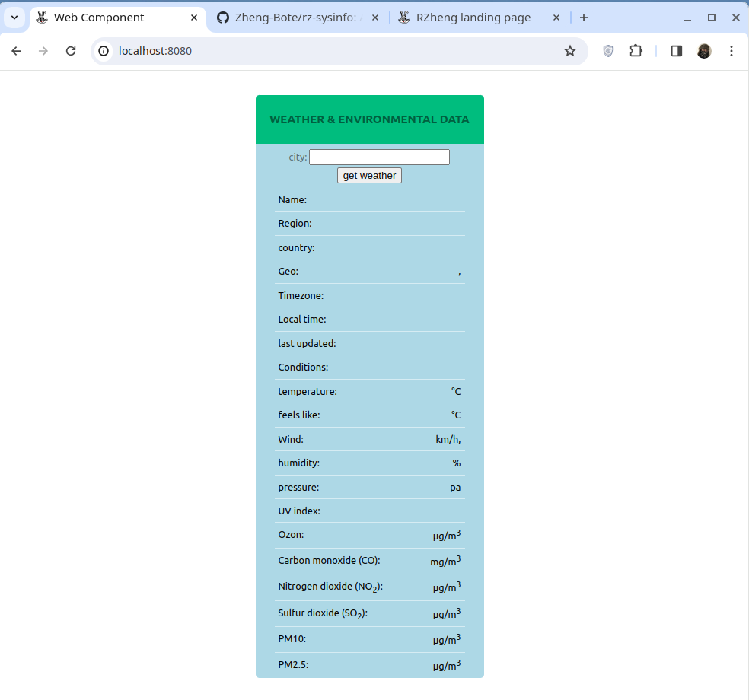
Task: Click the feels like: label
Action: click(299, 415)
